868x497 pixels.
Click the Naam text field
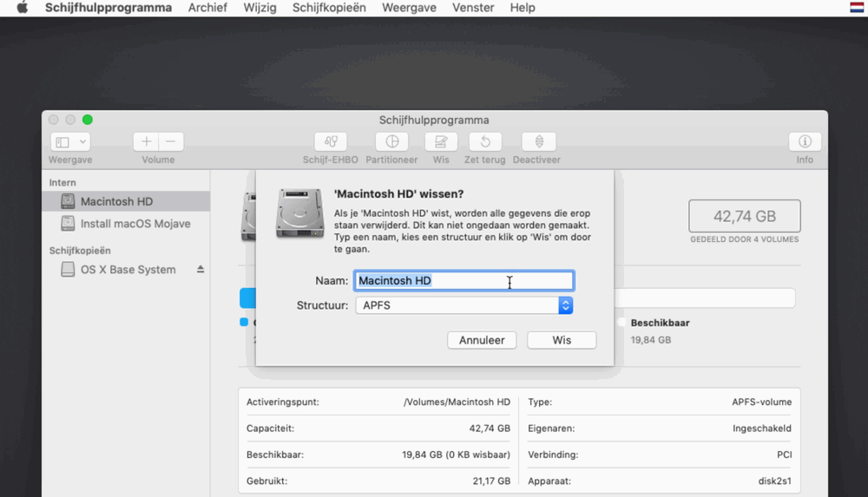pos(464,281)
